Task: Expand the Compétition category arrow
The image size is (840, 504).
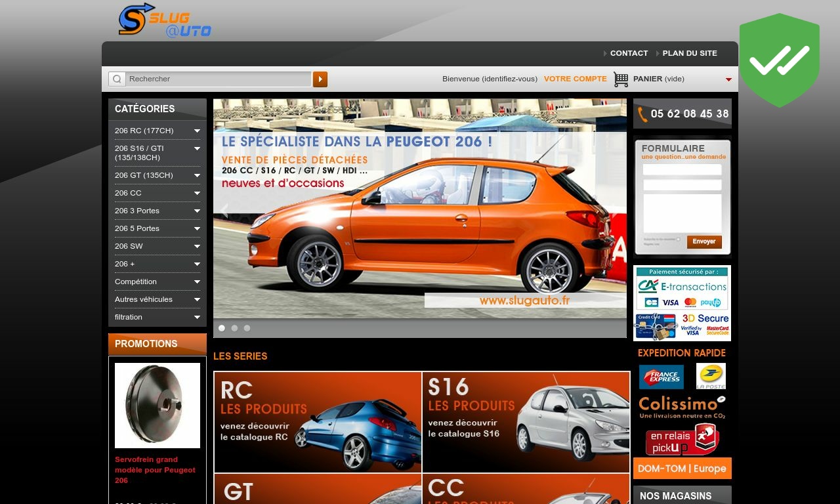Action: coord(197,282)
